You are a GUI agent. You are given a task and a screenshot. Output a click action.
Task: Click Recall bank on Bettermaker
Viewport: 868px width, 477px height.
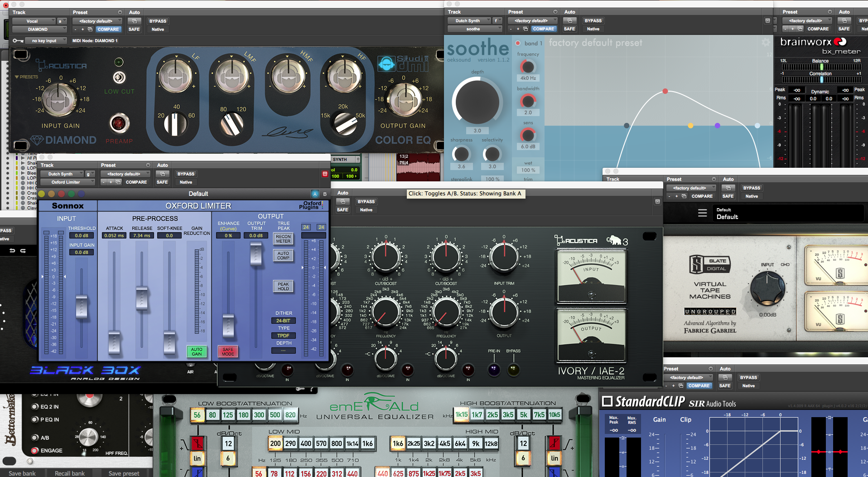(x=70, y=473)
